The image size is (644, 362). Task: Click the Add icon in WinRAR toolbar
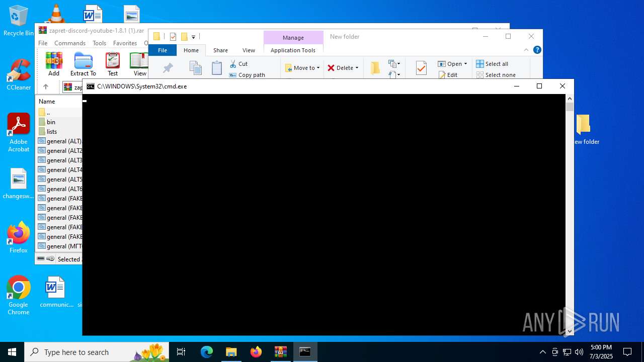[x=54, y=64]
